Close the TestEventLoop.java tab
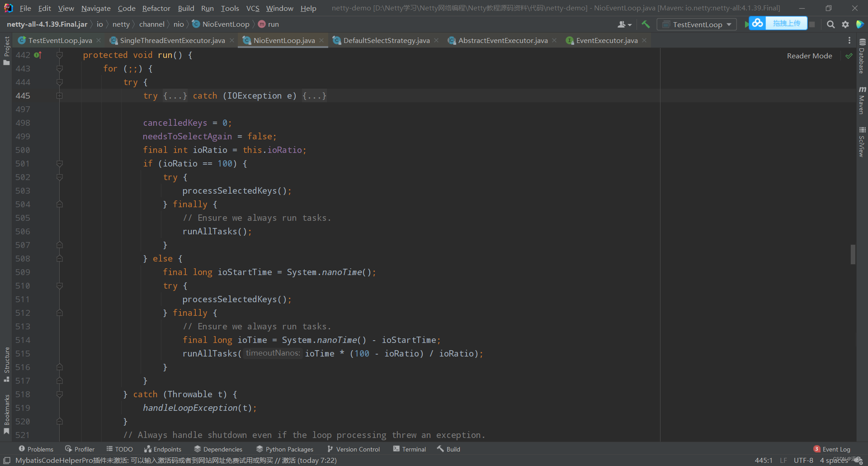 99,40
